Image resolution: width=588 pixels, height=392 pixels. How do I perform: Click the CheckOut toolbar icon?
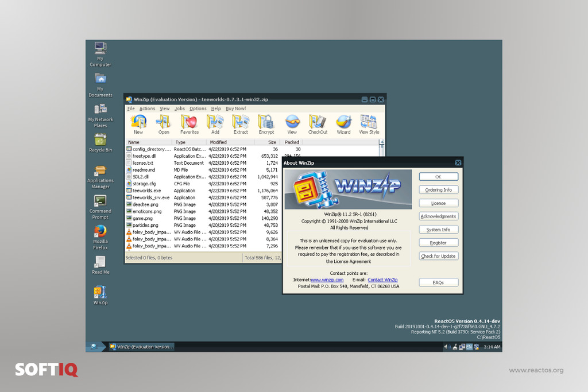(x=318, y=125)
